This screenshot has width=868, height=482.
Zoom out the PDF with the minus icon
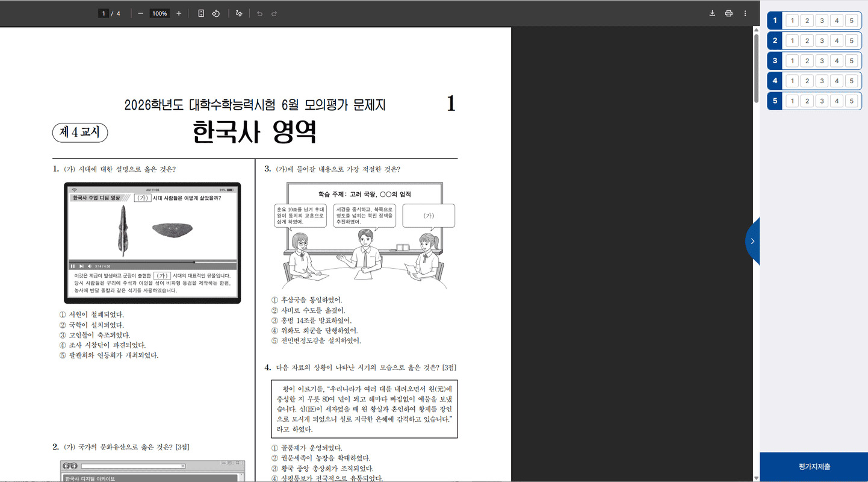point(140,13)
